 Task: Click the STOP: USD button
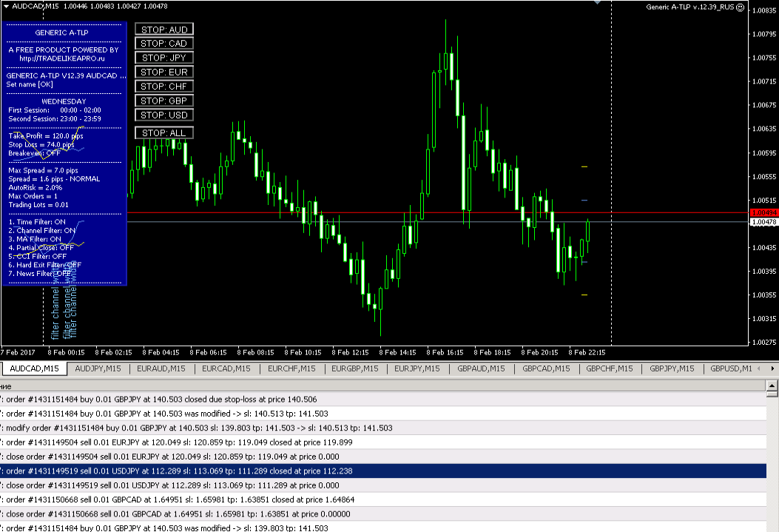coord(164,115)
